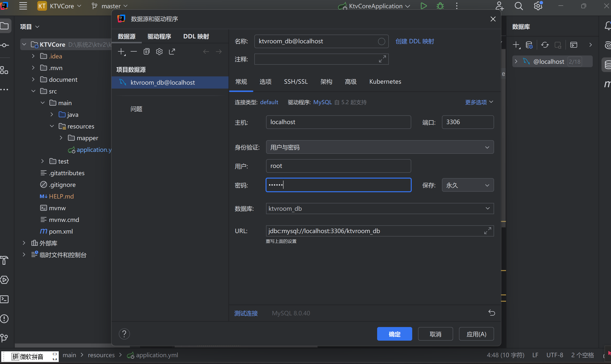
Task: Click the color circle in name field
Action: [381, 41]
